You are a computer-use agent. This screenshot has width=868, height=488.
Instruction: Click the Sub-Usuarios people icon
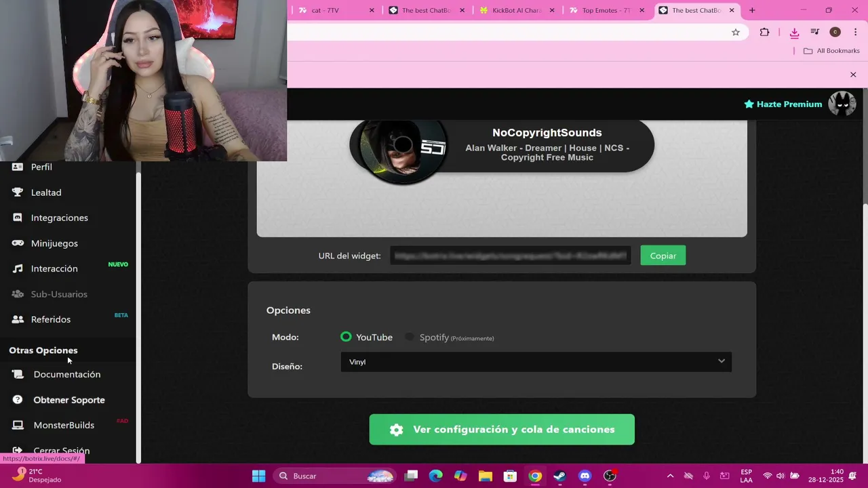(18, 294)
